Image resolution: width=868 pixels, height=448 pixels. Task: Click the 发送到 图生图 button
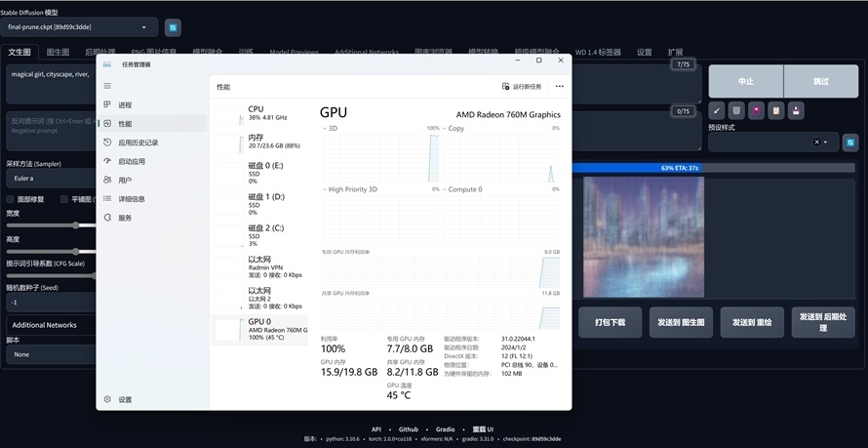[681, 322]
